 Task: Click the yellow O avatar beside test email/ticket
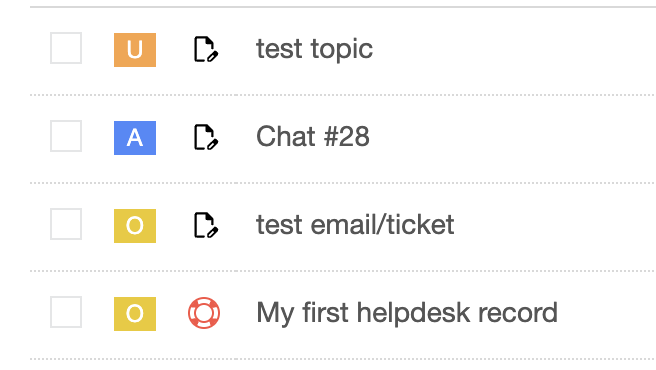point(135,226)
